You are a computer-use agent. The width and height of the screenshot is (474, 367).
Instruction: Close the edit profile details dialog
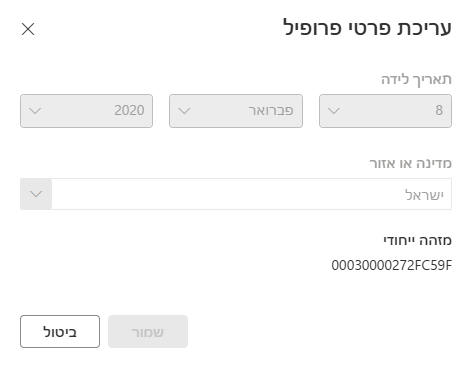(x=28, y=29)
